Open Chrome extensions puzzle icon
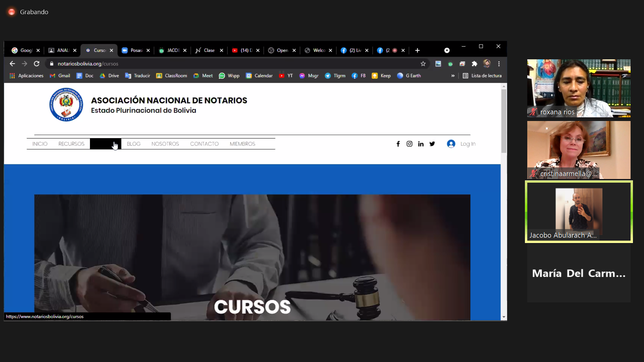This screenshot has height=362, width=644. (474, 64)
